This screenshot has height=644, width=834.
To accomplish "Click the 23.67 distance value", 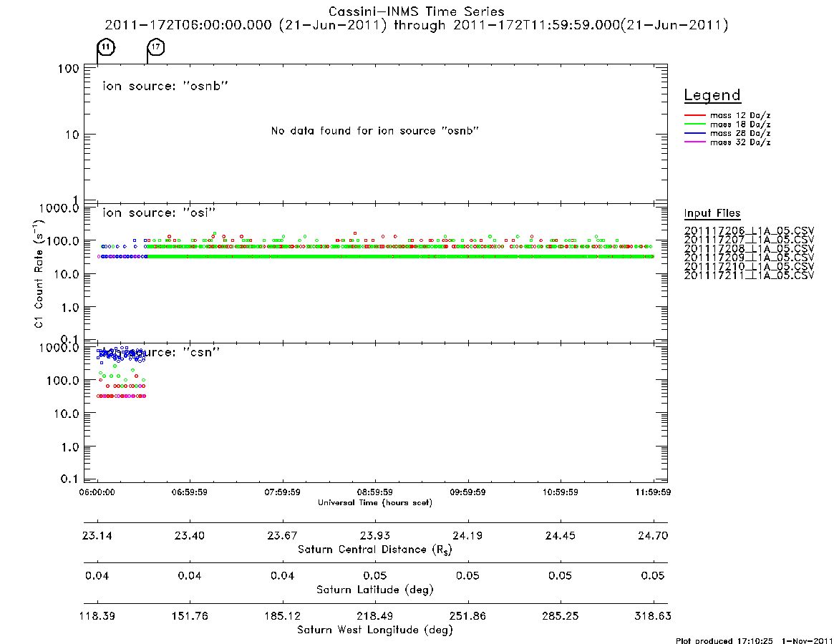I will point(283,535).
